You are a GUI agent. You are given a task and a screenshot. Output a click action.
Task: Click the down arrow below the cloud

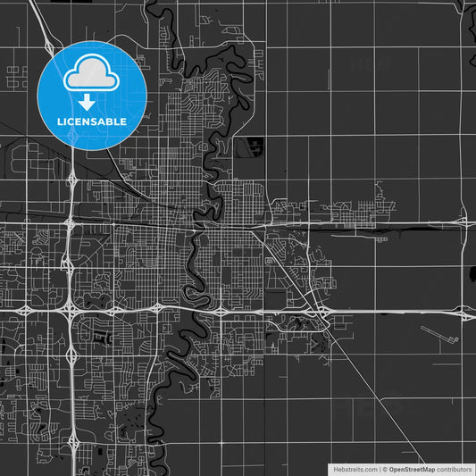pyautogui.click(x=87, y=103)
